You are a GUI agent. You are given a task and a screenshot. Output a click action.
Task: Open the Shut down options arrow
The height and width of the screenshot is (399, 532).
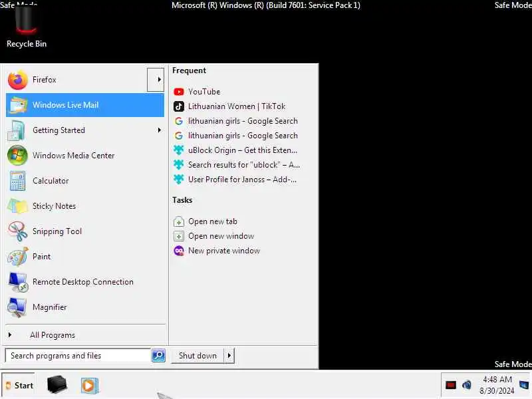(229, 356)
